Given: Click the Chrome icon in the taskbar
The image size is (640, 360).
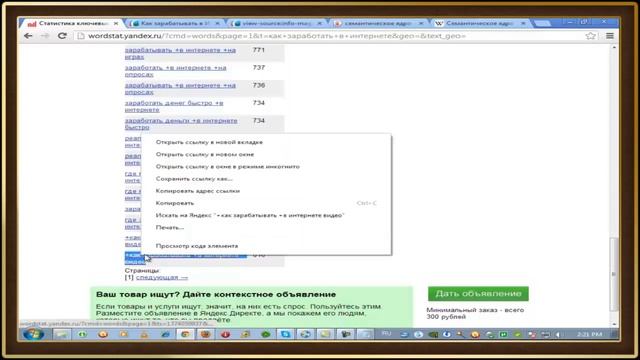Looking at the screenshot, I should (x=185, y=334).
